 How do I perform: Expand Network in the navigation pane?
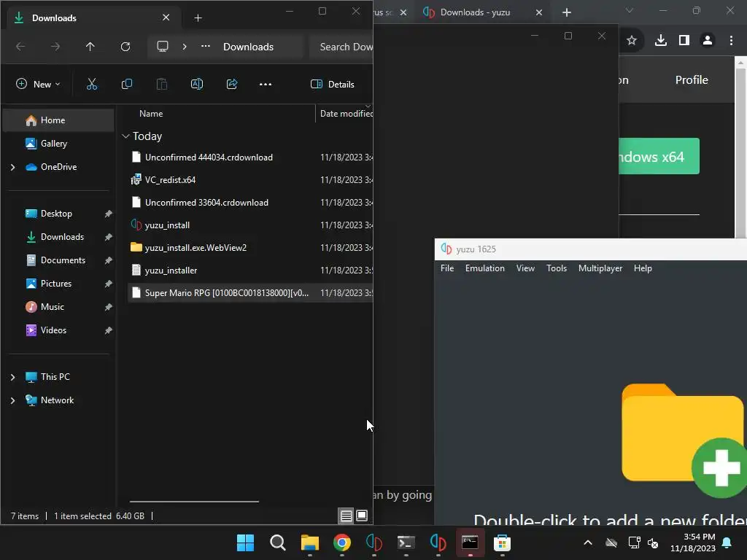[x=13, y=400]
